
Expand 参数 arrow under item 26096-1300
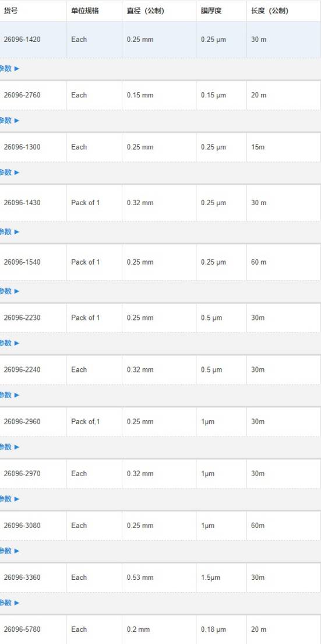point(9,173)
